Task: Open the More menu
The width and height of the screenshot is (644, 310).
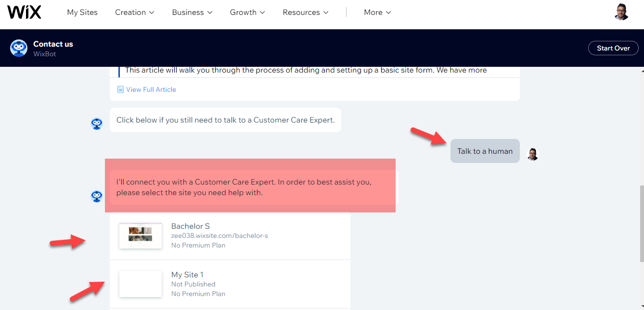Action: (x=377, y=12)
